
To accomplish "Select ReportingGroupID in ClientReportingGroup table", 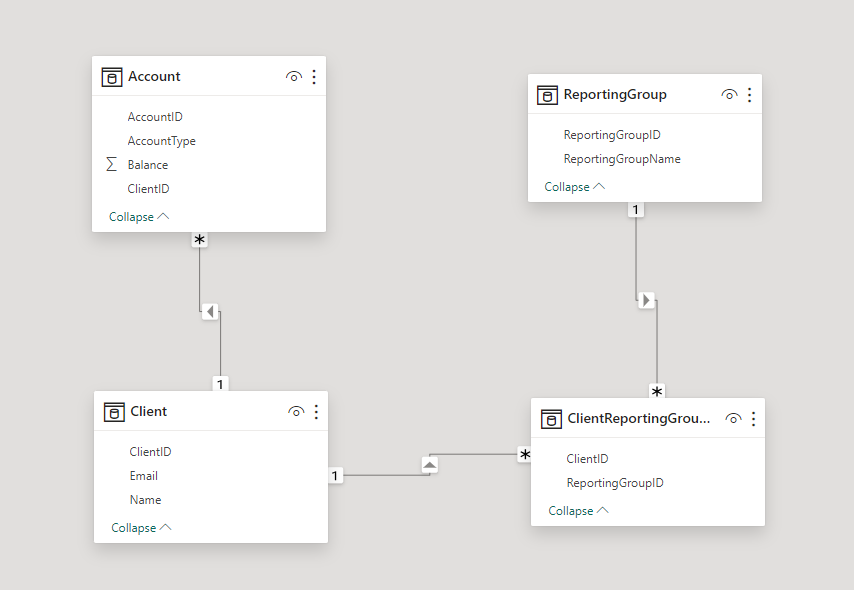I will 615,483.
